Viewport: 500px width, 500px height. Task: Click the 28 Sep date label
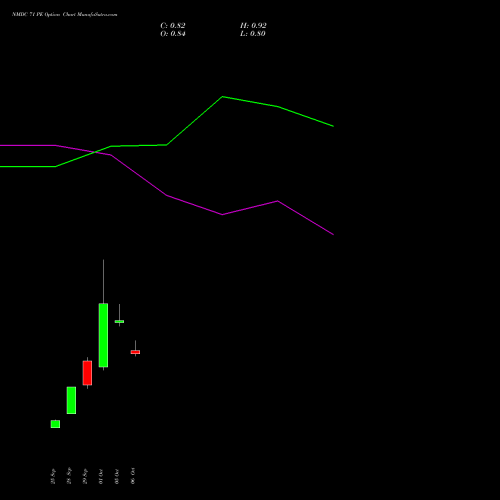[69, 476]
